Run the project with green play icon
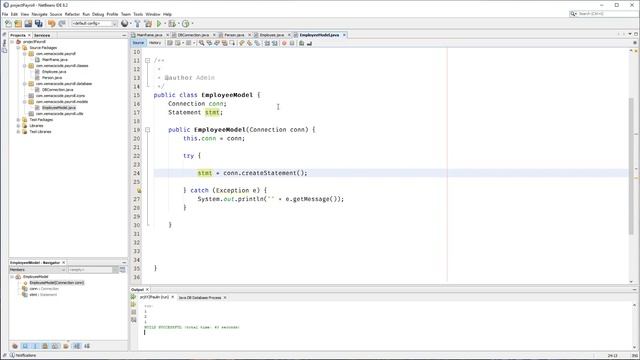 pos(159,24)
